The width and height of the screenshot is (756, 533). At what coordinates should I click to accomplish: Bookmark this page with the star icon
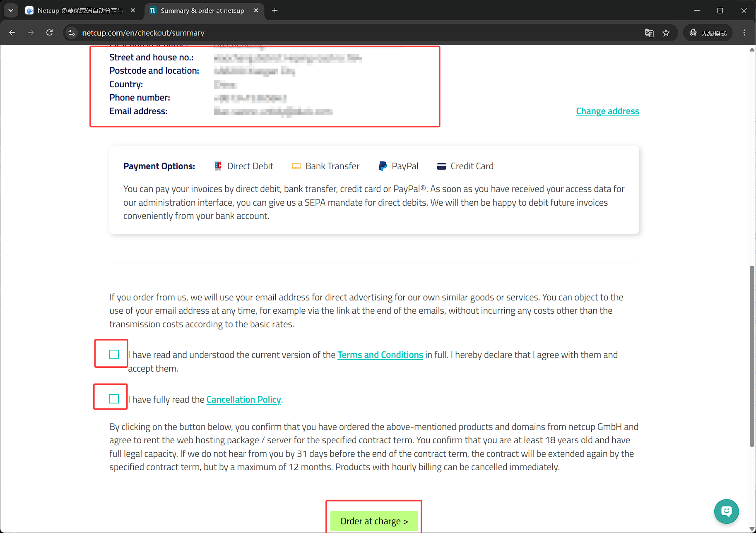pos(666,33)
